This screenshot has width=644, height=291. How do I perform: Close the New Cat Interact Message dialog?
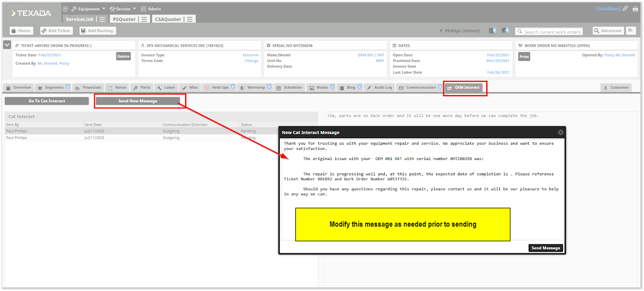pyautogui.click(x=560, y=132)
